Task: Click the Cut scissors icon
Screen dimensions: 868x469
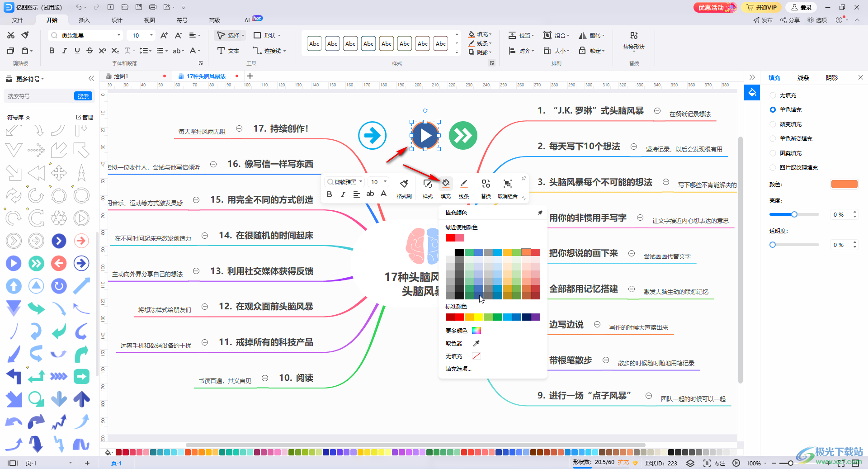Action: click(x=11, y=35)
